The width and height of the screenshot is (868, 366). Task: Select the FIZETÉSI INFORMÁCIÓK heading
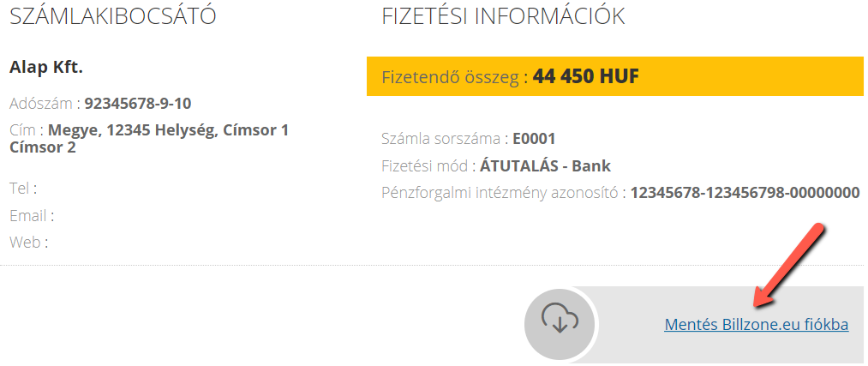click(503, 16)
